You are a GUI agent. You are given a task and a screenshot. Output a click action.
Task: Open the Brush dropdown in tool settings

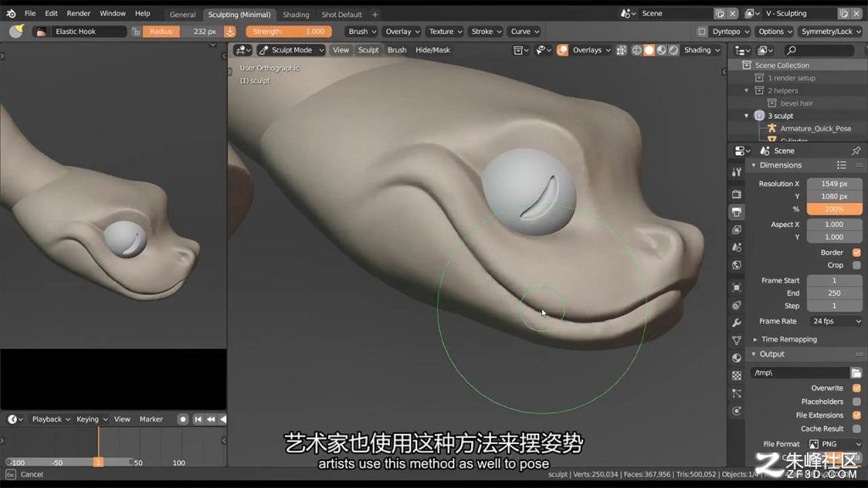click(x=362, y=31)
